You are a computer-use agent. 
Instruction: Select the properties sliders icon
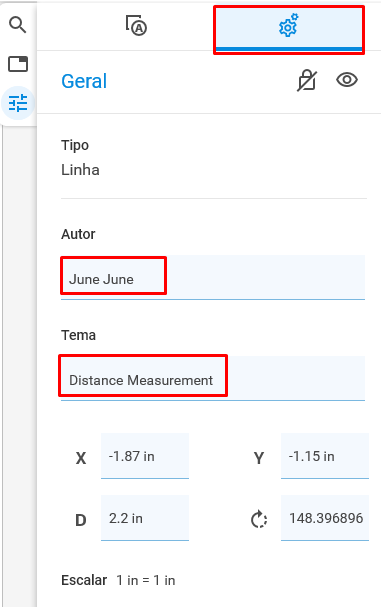click(x=18, y=103)
